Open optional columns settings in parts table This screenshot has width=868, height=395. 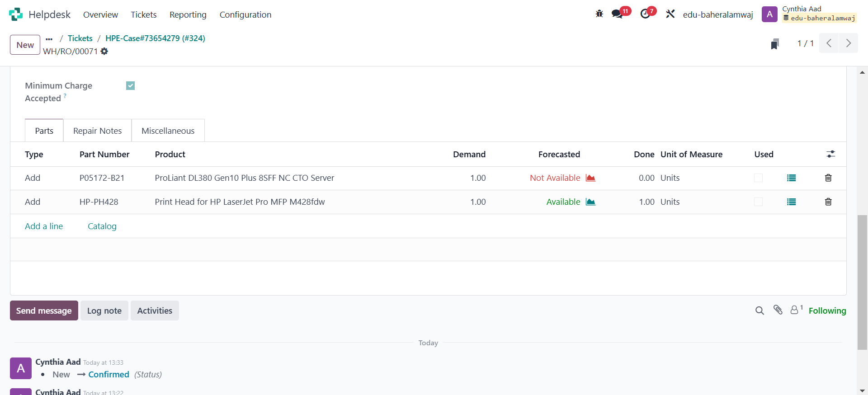pyautogui.click(x=830, y=155)
